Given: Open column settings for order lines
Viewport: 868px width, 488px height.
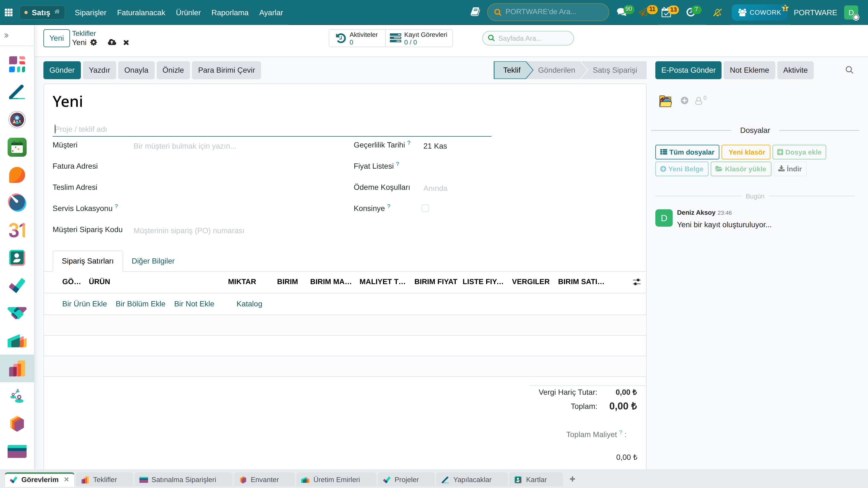Looking at the screenshot, I should click(636, 282).
